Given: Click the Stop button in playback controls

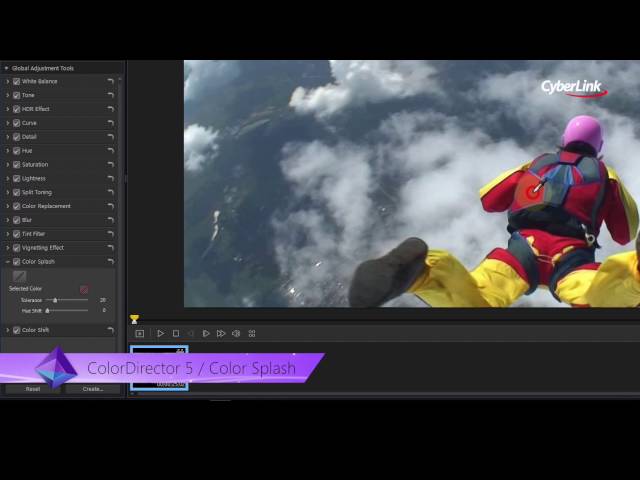Looking at the screenshot, I should (x=176, y=333).
